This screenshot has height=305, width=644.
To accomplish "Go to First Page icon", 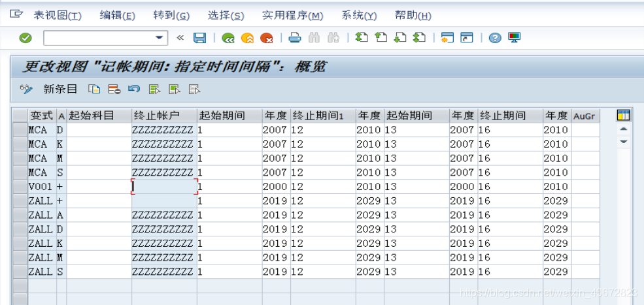I will tap(361, 38).
